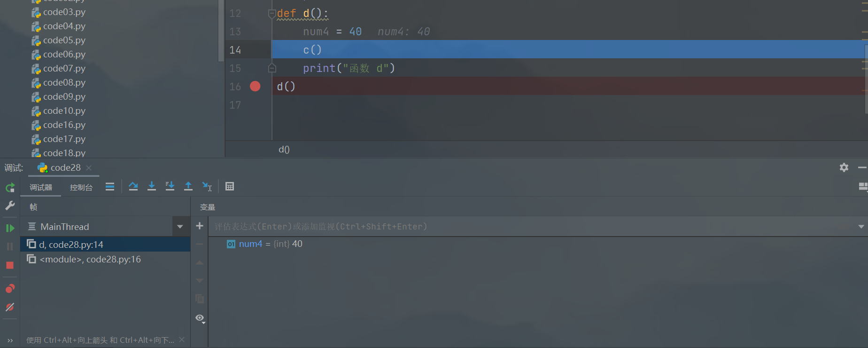Open code06.py in project tree
This screenshot has height=348, width=868.
click(64, 55)
